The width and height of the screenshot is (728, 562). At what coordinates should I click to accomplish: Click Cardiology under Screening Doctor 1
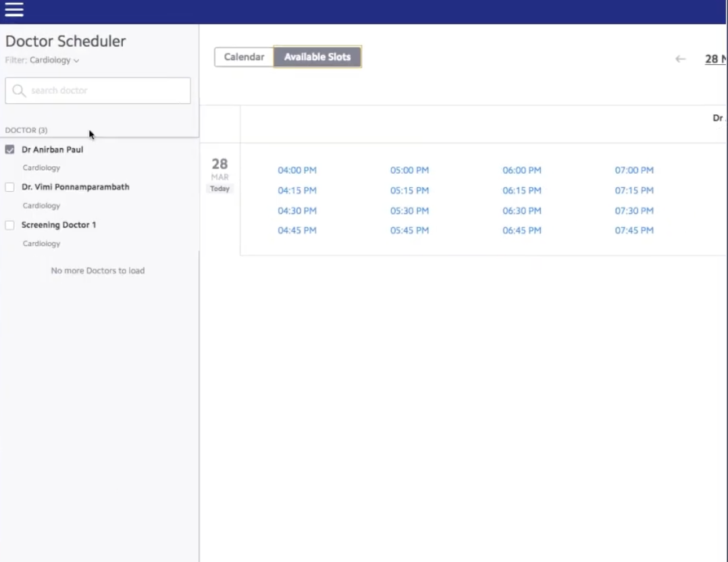click(41, 243)
